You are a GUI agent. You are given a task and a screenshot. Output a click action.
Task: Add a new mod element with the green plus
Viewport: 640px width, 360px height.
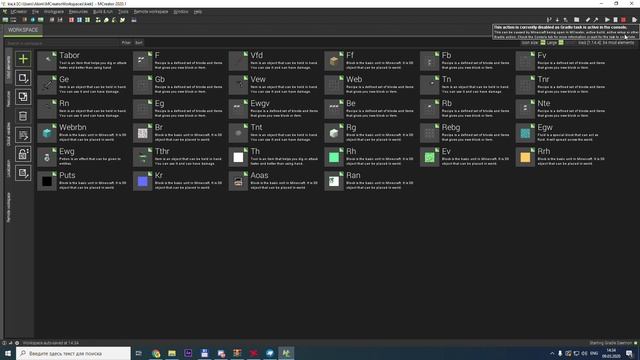click(23, 59)
